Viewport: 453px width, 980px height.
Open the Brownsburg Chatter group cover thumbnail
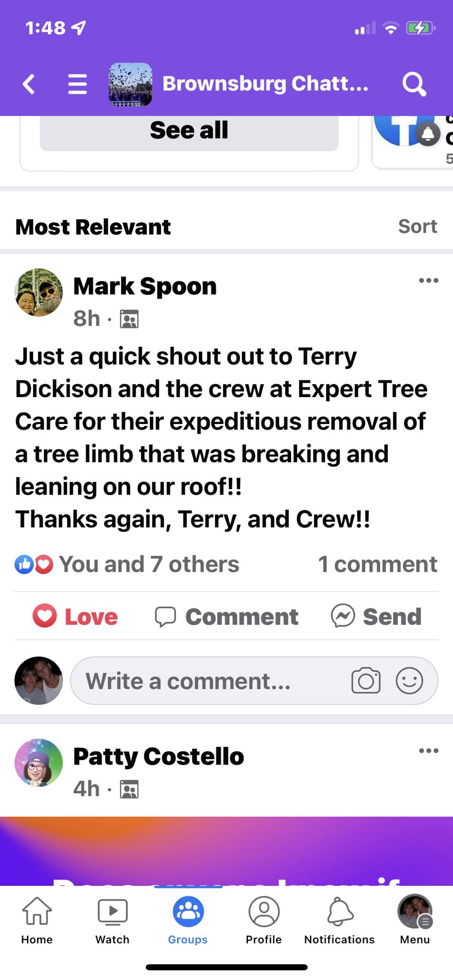coord(130,84)
